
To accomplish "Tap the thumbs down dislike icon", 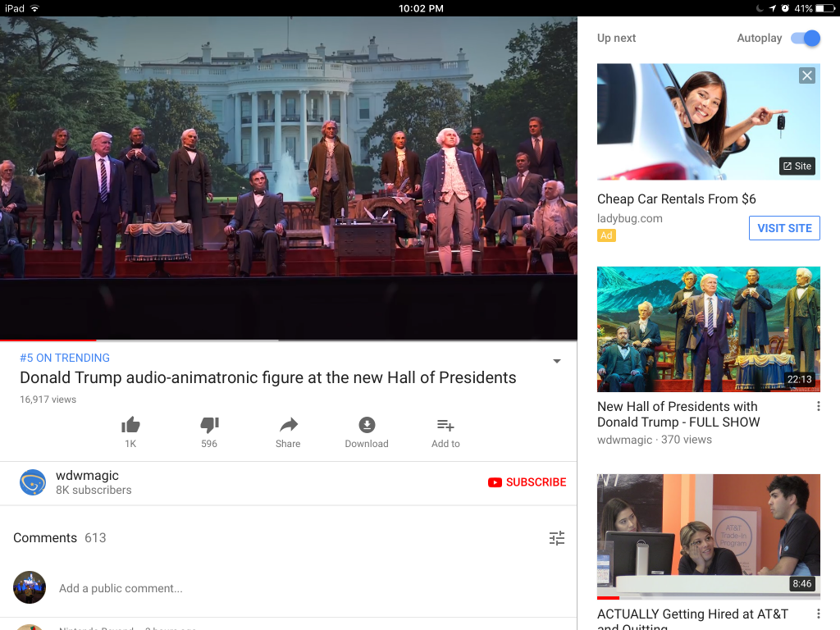I will (x=209, y=425).
